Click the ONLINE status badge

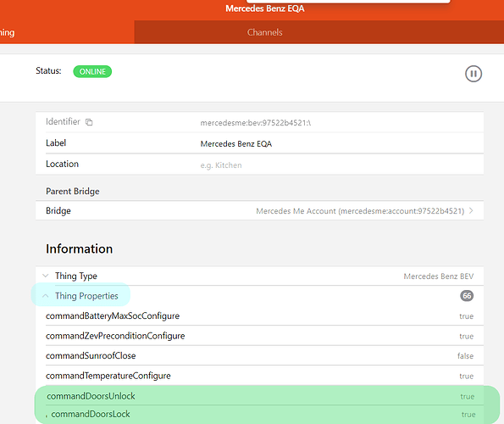click(x=92, y=71)
